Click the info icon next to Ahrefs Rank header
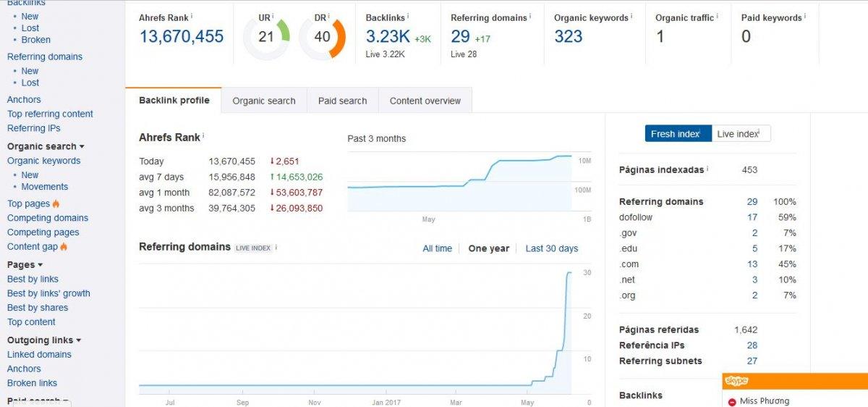Screen dimensions: 868x407 tap(192, 15)
